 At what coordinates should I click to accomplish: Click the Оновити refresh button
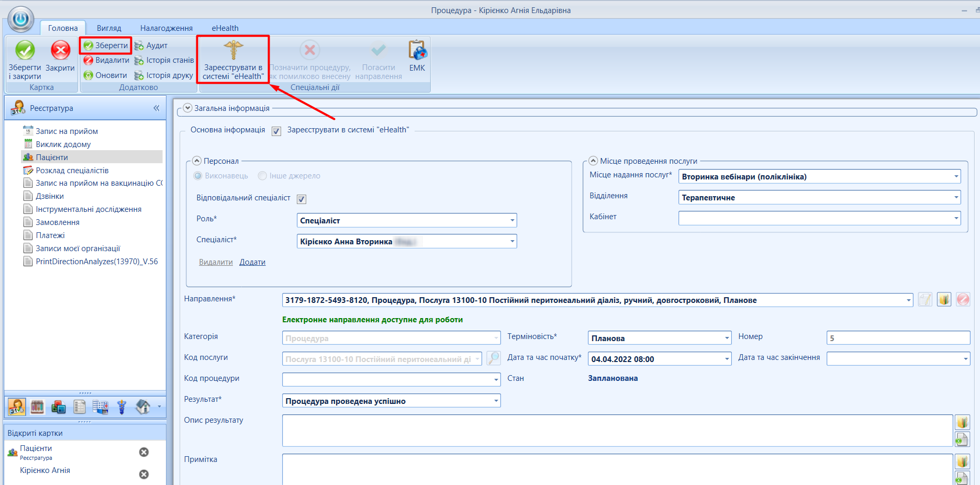click(105, 75)
